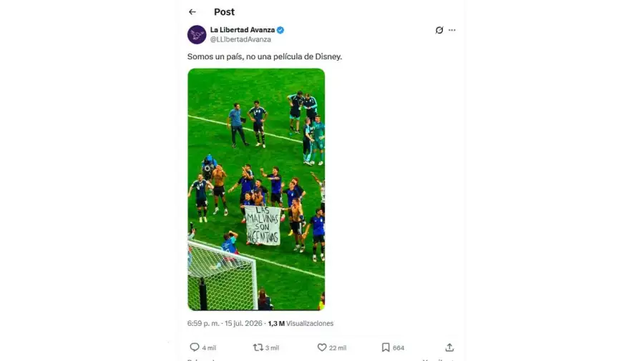Open the Grok circle-slash icon
The image size is (644, 361).
pos(439,30)
